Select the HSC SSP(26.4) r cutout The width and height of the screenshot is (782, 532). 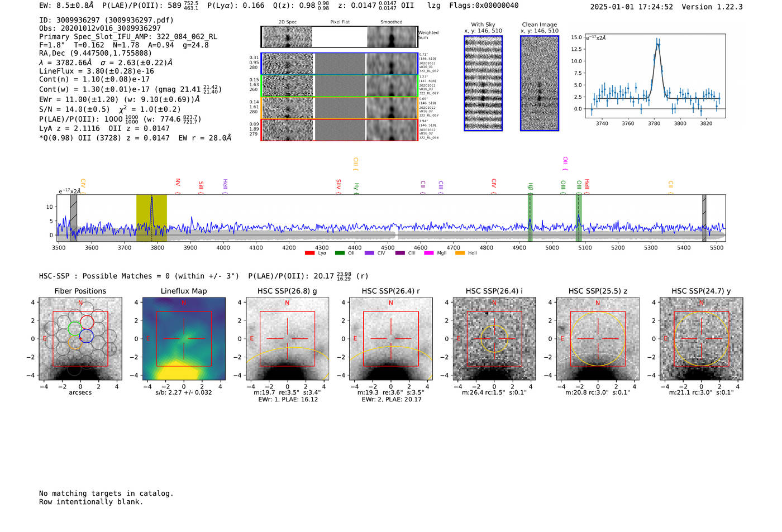[391, 339]
